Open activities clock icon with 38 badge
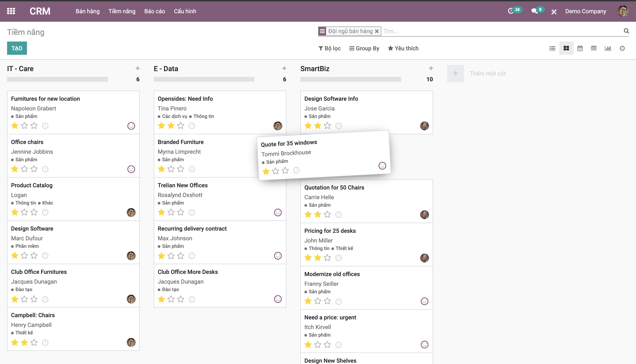The width and height of the screenshot is (636, 364). pos(514,11)
